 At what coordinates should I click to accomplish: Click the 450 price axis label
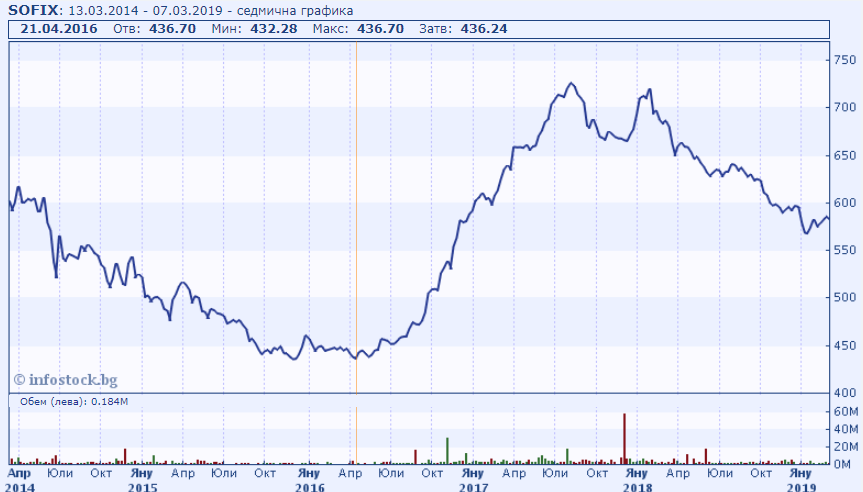845,346
